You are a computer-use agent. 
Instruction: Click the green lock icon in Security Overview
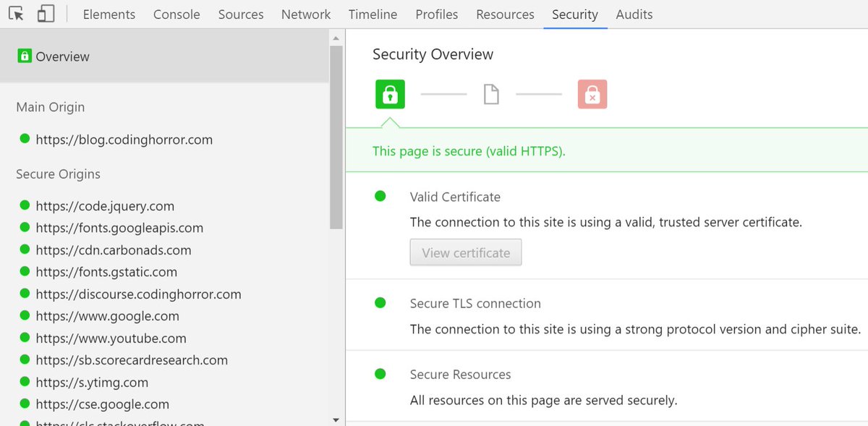coord(390,94)
